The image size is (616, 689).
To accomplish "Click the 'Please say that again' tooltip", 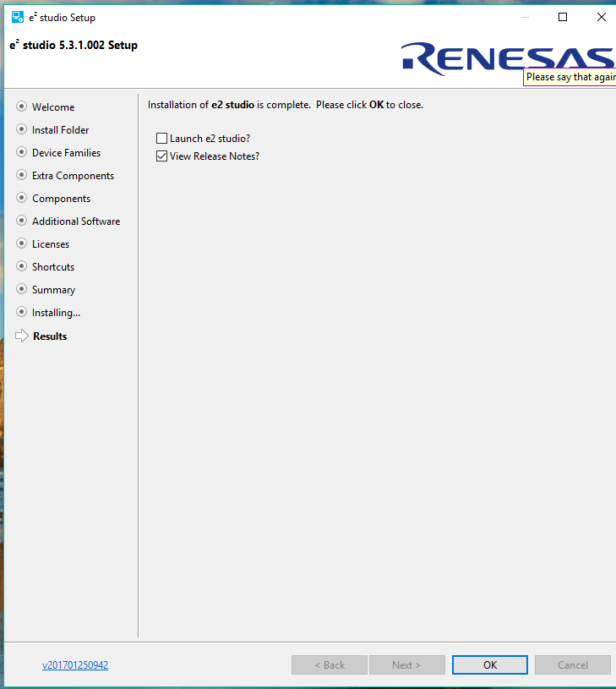I will tap(570, 77).
